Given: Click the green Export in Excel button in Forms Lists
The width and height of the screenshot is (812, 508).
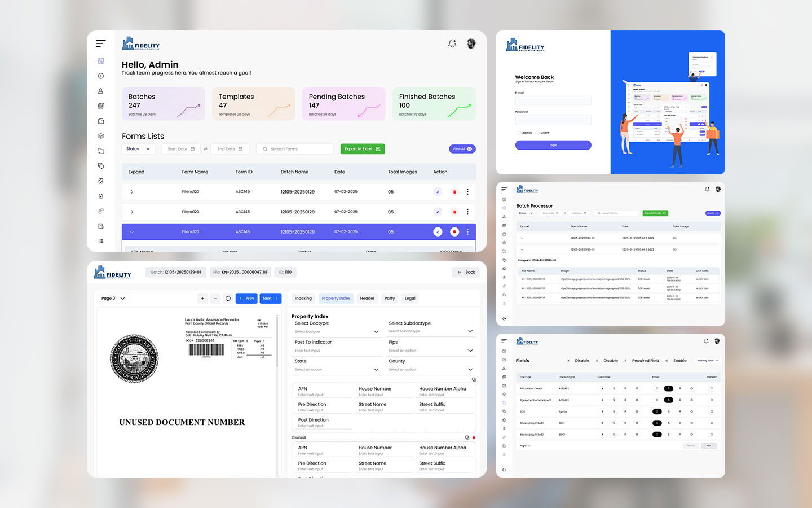Looking at the screenshot, I should coord(363,149).
